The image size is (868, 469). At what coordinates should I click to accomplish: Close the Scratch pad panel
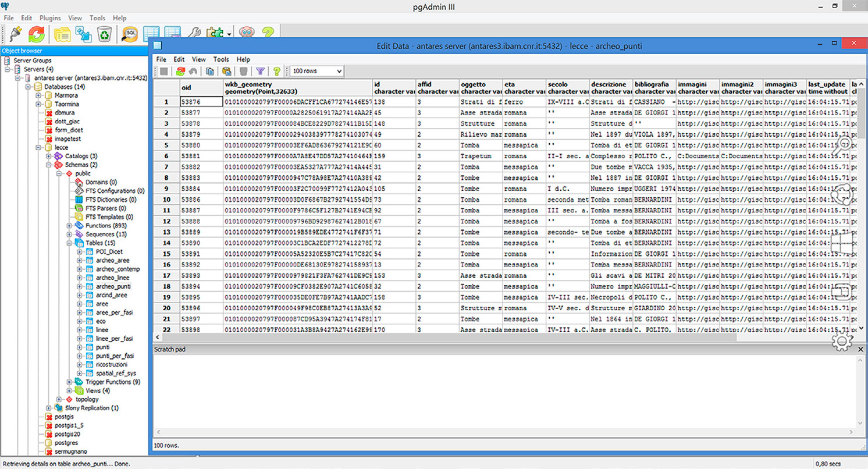860,349
